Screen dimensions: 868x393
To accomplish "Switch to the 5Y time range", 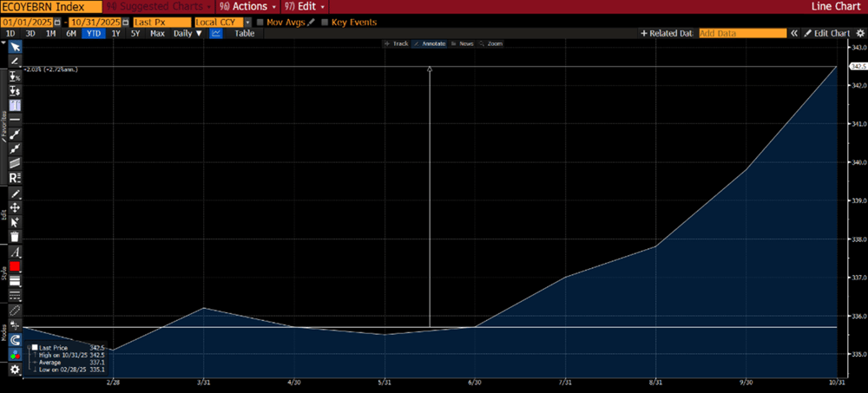I will click(x=135, y=34).
